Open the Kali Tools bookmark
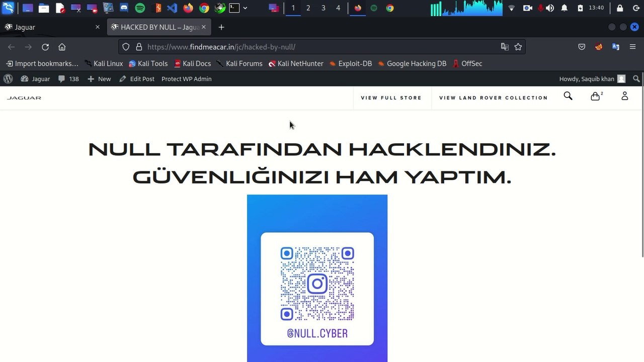 tap(148, 63)
